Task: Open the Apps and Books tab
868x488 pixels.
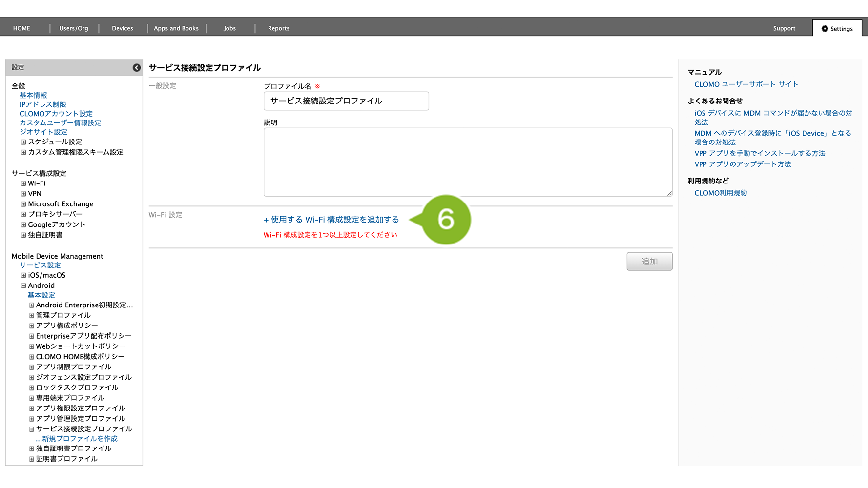Action: pos(176,28)
